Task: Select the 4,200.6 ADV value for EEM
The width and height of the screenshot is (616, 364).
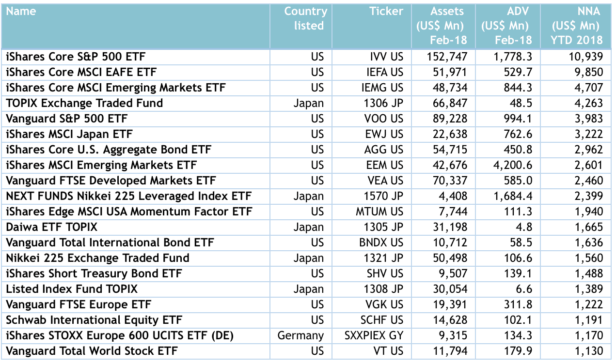Action: 513,165
